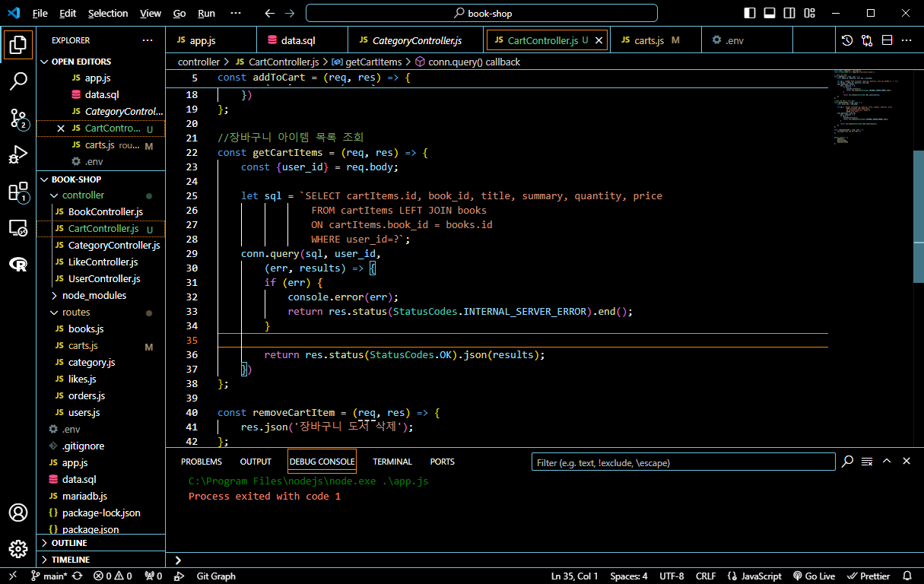Open LikeController.js in the file tree
The width and height of the screenshot is (924, 584).
(103, 262)
